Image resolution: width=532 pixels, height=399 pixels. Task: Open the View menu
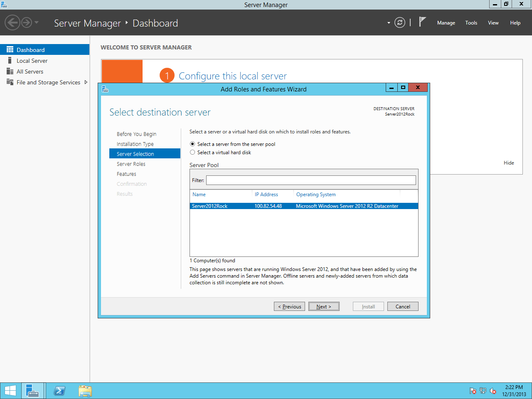point(493,23)
